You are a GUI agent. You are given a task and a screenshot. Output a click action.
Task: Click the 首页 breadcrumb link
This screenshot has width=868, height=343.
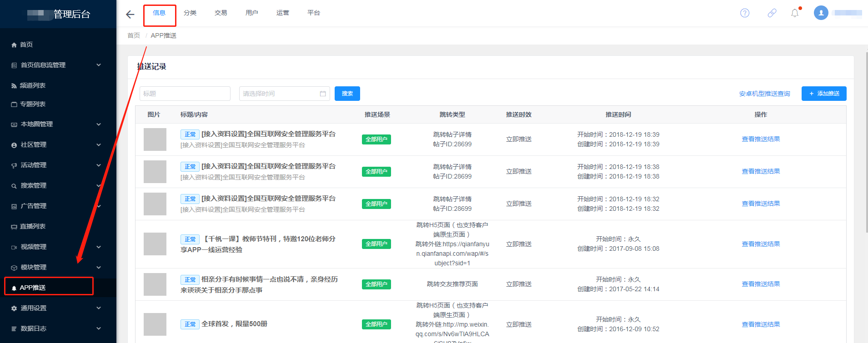[x=134, y=35]
